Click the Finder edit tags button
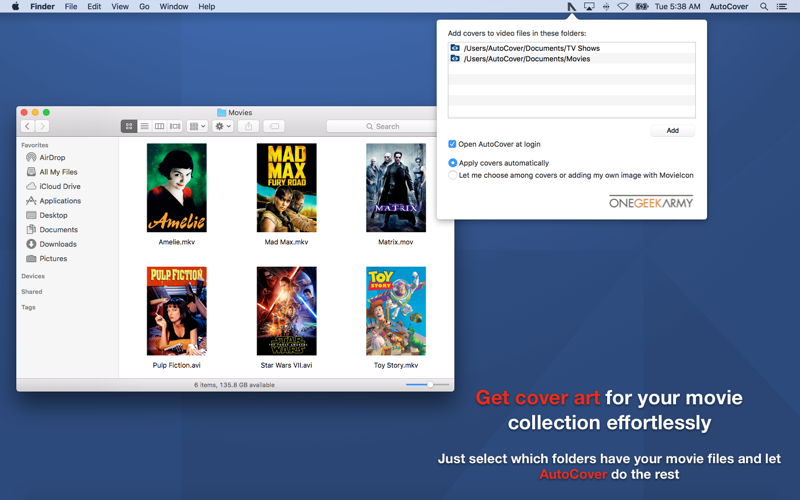The image size is (800, 500). [274, 126]
